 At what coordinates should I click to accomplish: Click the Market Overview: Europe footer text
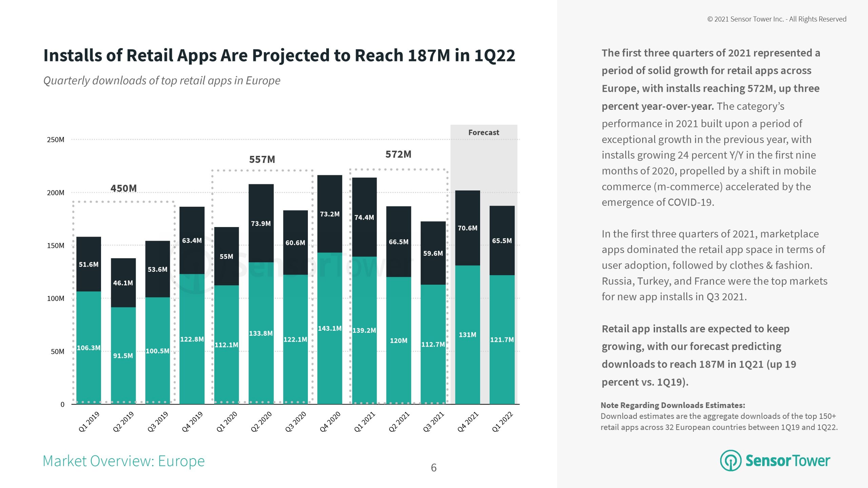124,461
